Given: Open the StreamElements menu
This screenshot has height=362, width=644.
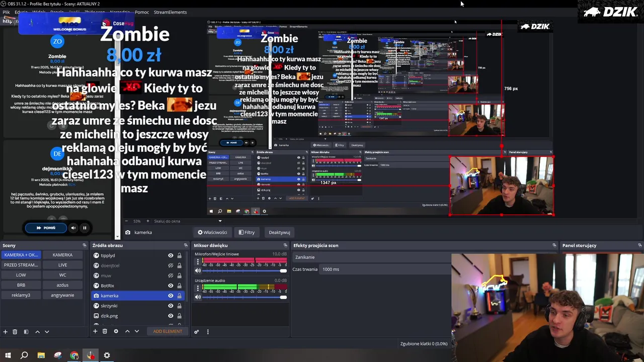Looking at the screenshot, I should [170, 12].
